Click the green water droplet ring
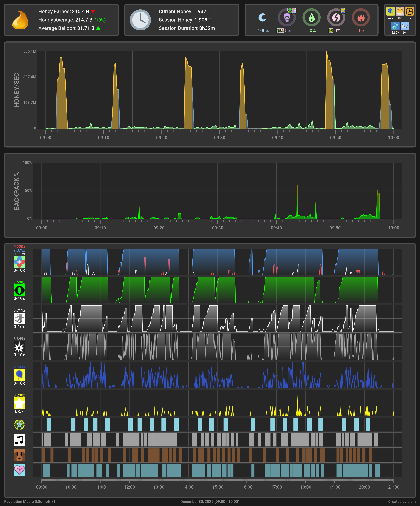420x506 pixels. coord(311,17)
